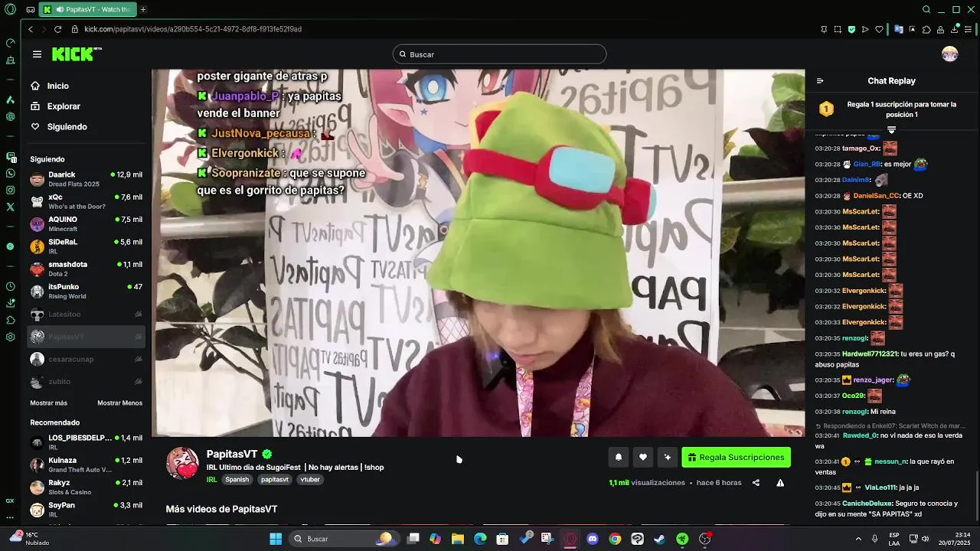Viewport: 980px width, 551px height.
Task: Open the Kick hamburger menu
Action: tap(37, 54)
